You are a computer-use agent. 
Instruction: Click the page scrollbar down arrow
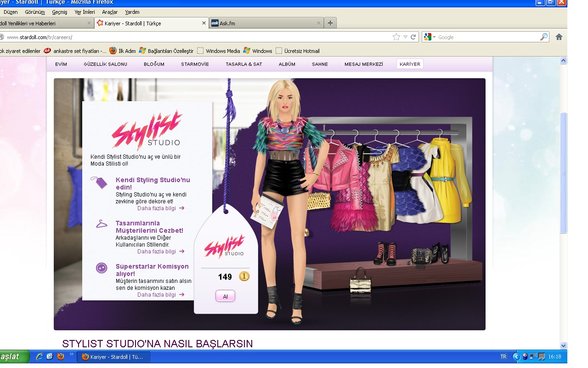click(x=563, y=345)
